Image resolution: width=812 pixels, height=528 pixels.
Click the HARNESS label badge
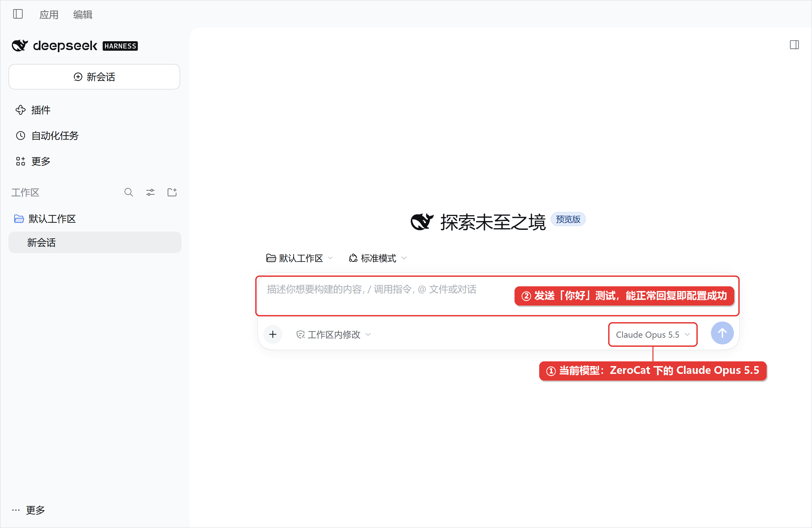point(120,46)
